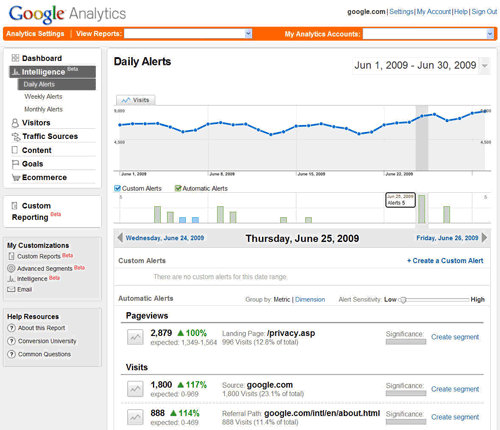Image resolution: width=500 pixels, height=430 pixels.
Task: Click Analytics Settings in the orange bar
Action: coord(35,34)
